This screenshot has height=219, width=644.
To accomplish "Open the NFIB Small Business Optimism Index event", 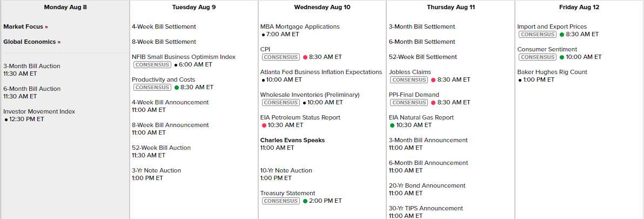I will pos(184,57).
